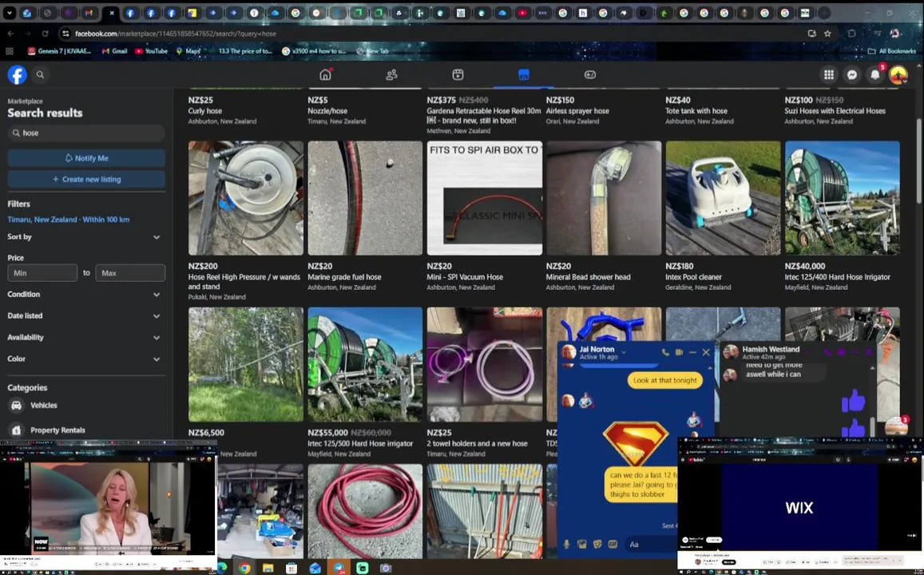
Task: Open Hamish Westland chat header
Action: (771, 352)
